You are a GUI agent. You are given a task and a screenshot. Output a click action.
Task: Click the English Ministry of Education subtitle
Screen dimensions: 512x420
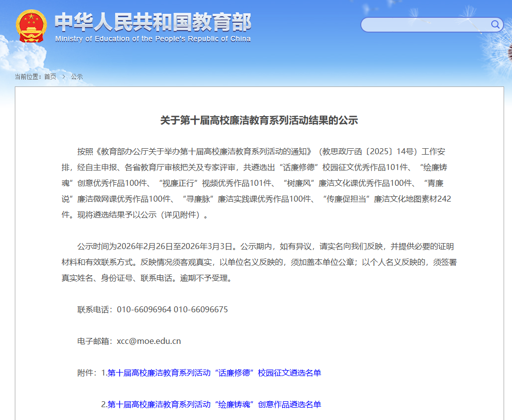(153, 39)
